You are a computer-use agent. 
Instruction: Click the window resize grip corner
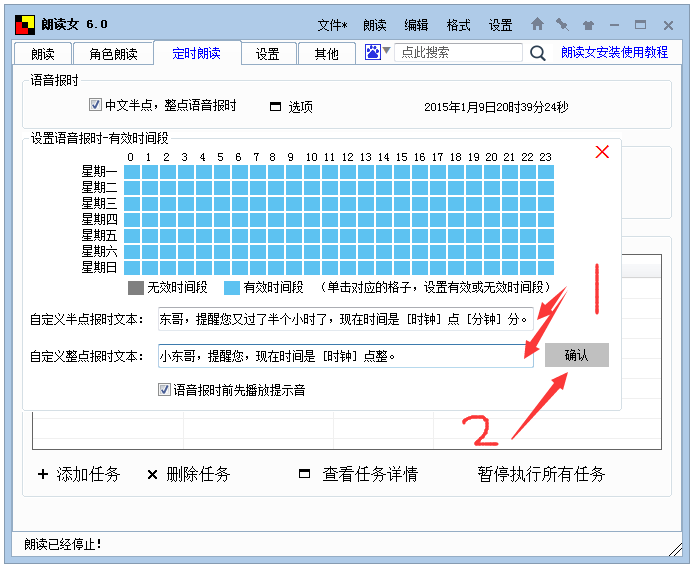[675, 550]
